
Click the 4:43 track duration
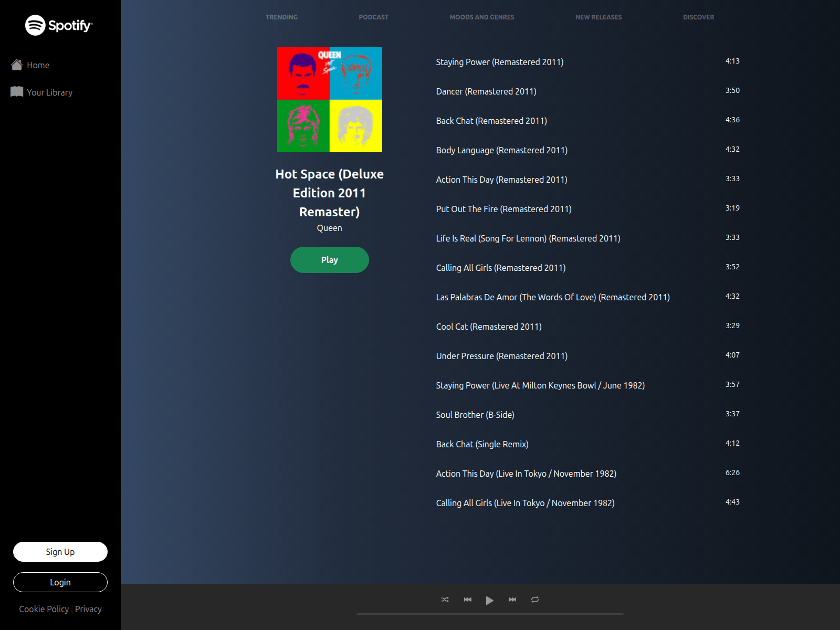pyautogui.click(x=732, y=502)
